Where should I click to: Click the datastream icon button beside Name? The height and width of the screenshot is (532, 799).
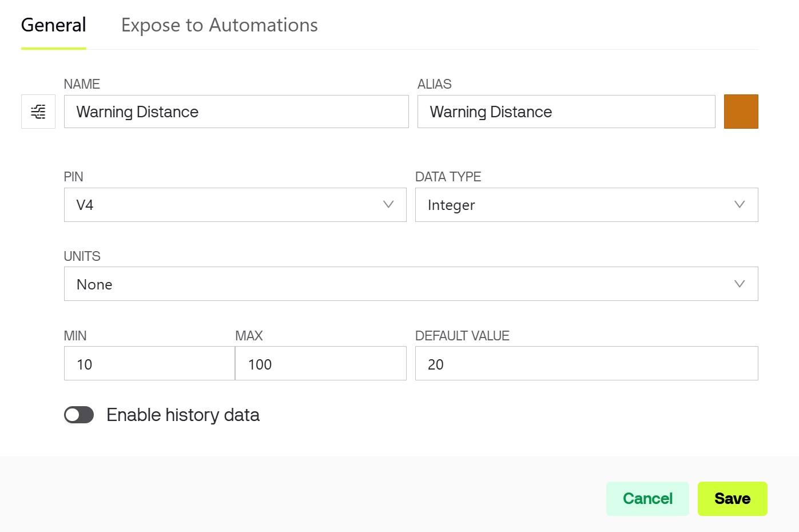[x=38, y=112]
